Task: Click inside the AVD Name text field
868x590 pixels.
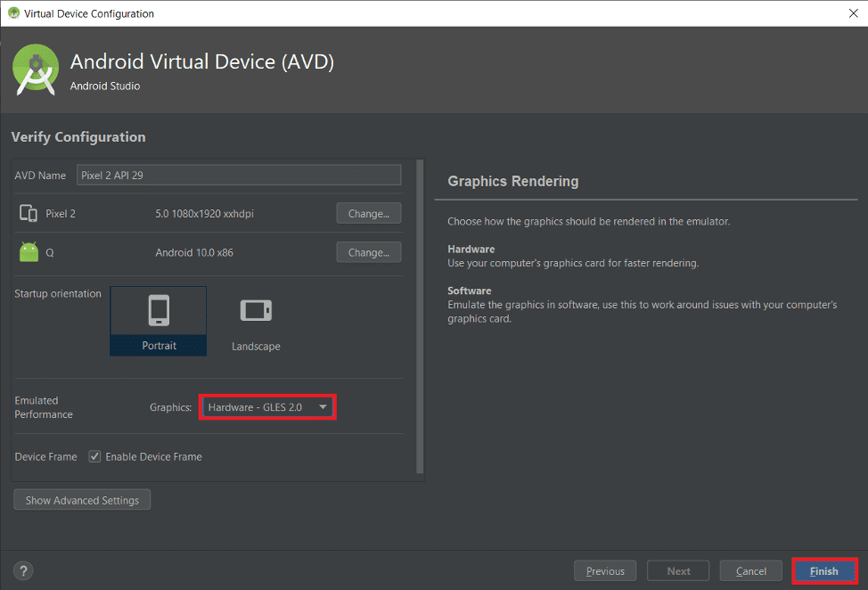Action: pyautogui.click(x=239, y=175)
